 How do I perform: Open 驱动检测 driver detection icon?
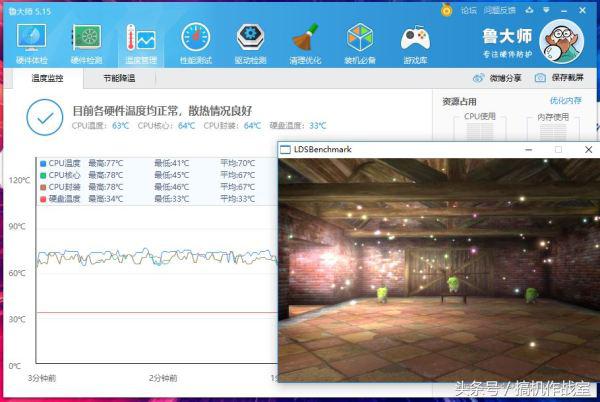pos(250,44)
